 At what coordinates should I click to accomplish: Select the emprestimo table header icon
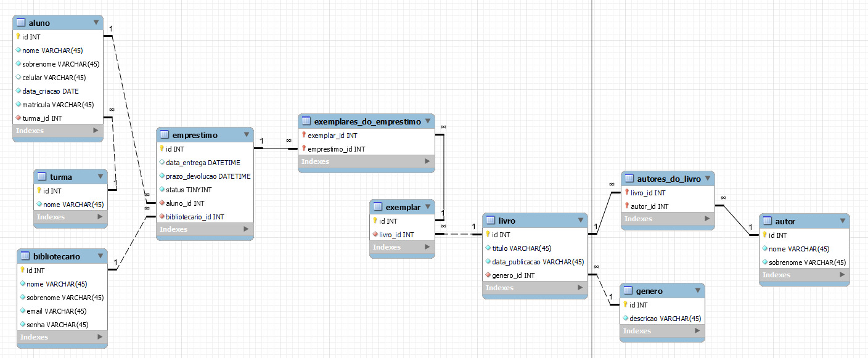(164, 135)
